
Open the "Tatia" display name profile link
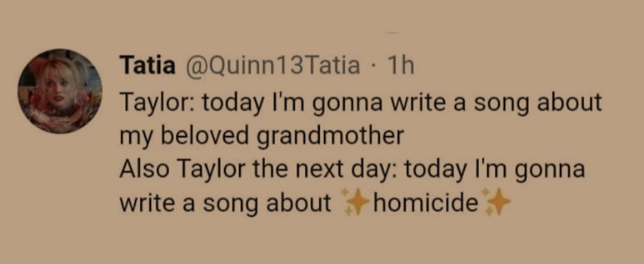(x=147, y=66)
